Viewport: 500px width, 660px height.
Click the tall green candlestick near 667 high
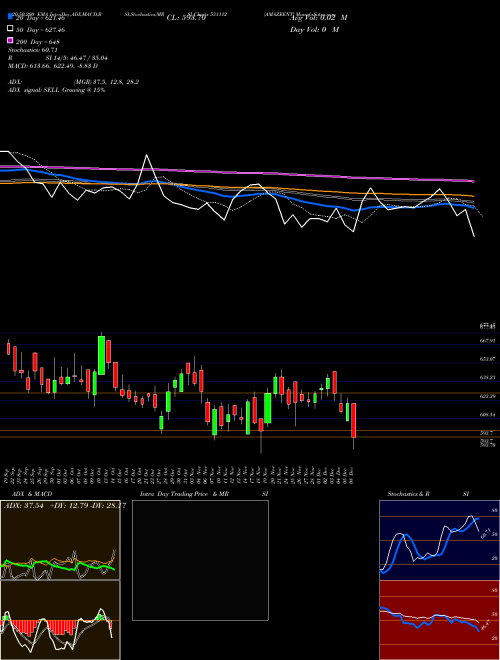pyautogui.click(x=101, y=355)
